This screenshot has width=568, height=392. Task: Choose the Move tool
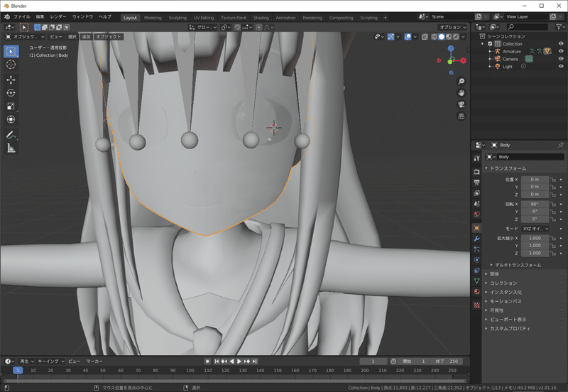tap(11, 80)
